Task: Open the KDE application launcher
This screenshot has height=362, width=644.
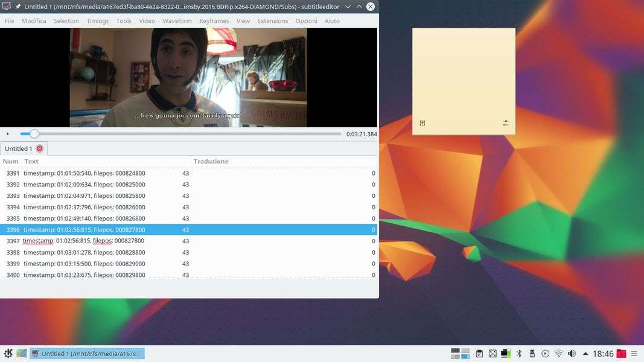Action: click(x=8, y=354)
